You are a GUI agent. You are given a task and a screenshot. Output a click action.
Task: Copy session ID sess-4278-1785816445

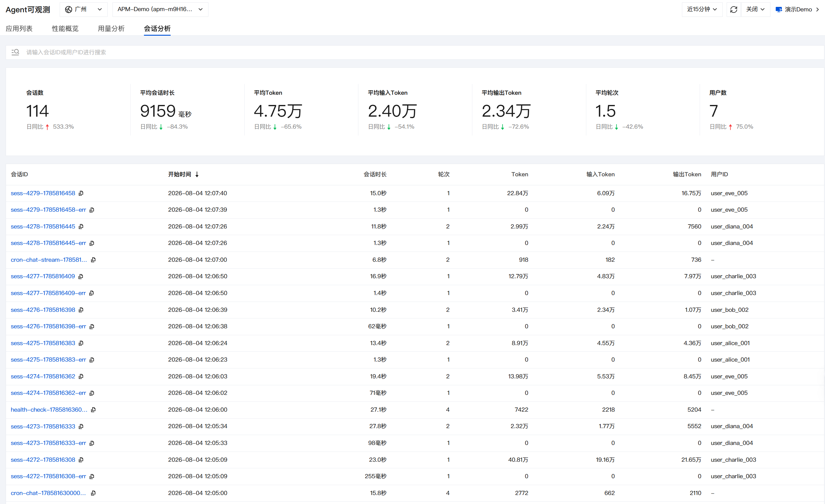click(81, 227)
